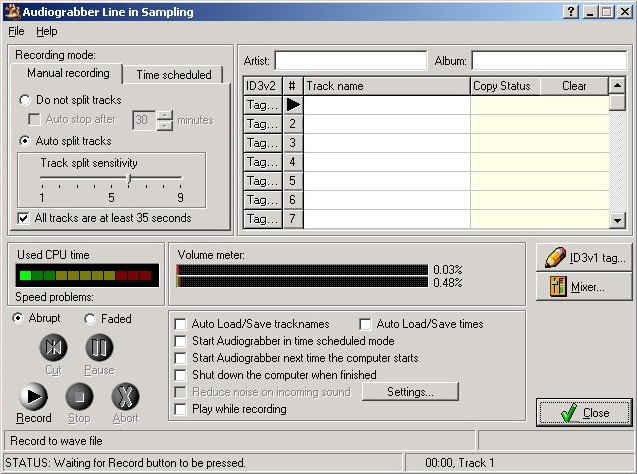This screenshot has width=637, height=474.
Task: Click the Tag button for track 2
Action: pyautogui.click(x=263, y=124)
